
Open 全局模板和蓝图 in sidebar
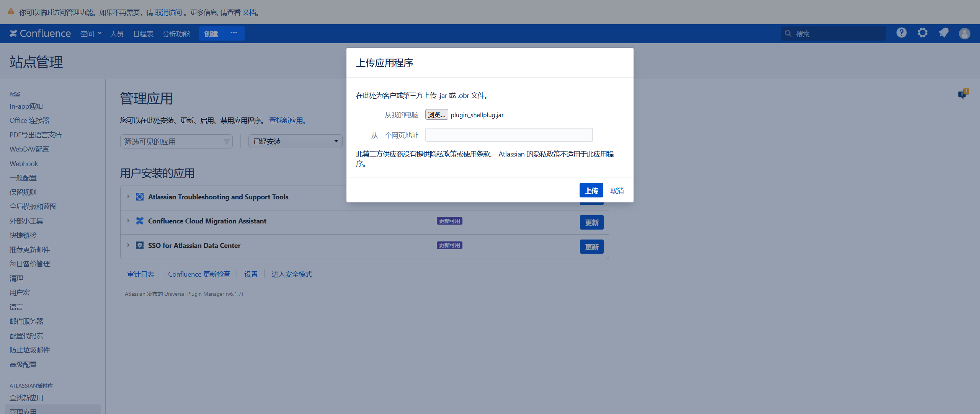pos(33,206)
